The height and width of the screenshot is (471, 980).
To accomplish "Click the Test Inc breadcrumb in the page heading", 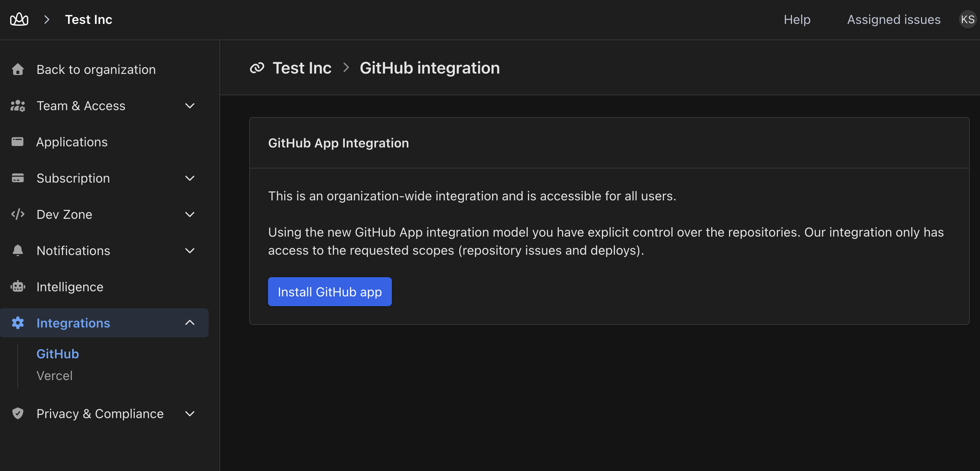I will tap(302, 68).
